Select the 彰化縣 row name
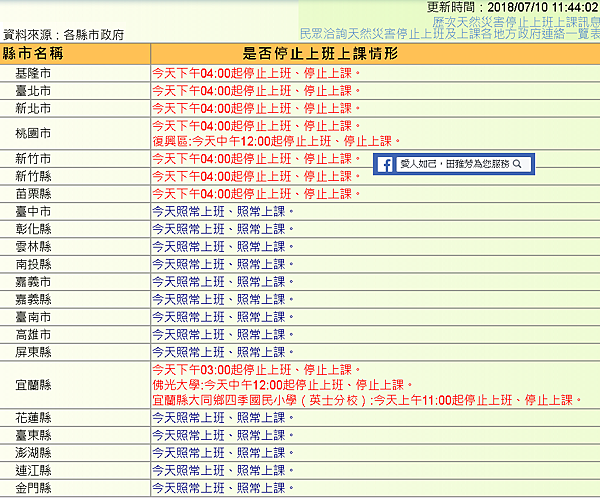This screenshot has height=498, width=600. pyautogui.click(x=33, y=229)
